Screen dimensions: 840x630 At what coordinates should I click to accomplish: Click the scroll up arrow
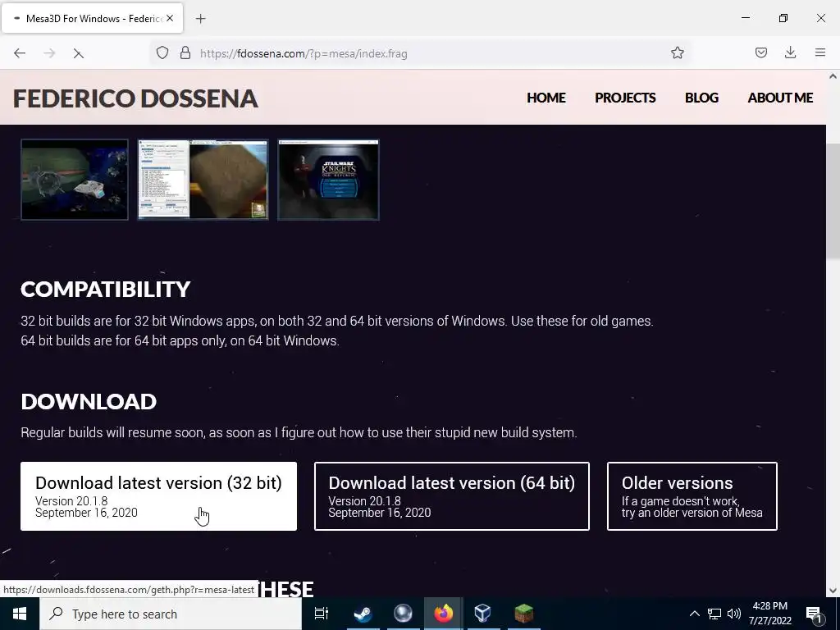click(833, 76)
